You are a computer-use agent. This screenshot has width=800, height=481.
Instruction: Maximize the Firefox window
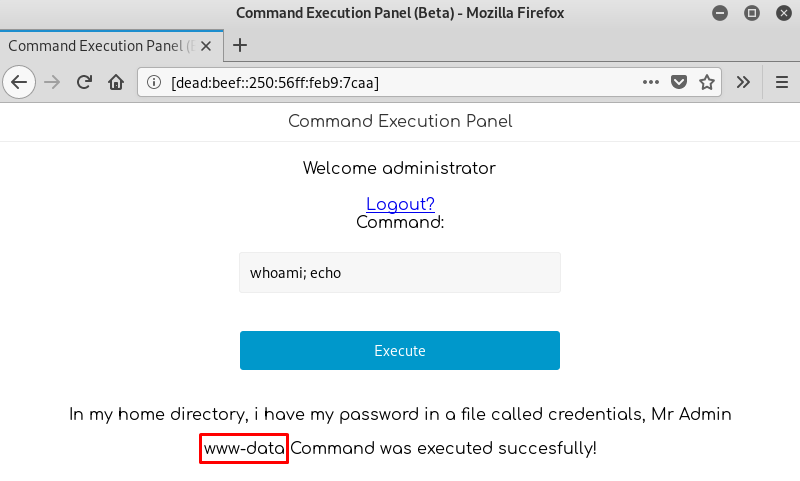(x=751, y=13)
